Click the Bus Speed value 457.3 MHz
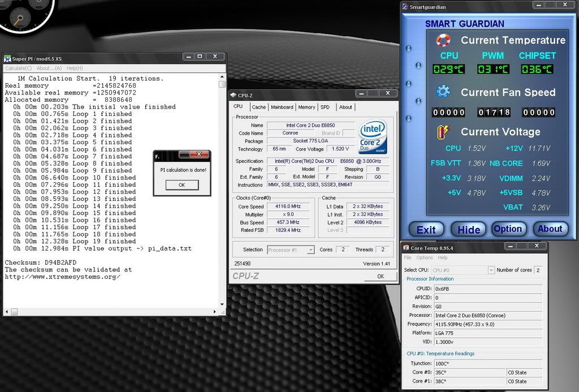Image resolution: width=579 pixels, height=392 pixels. coord(288,222)
